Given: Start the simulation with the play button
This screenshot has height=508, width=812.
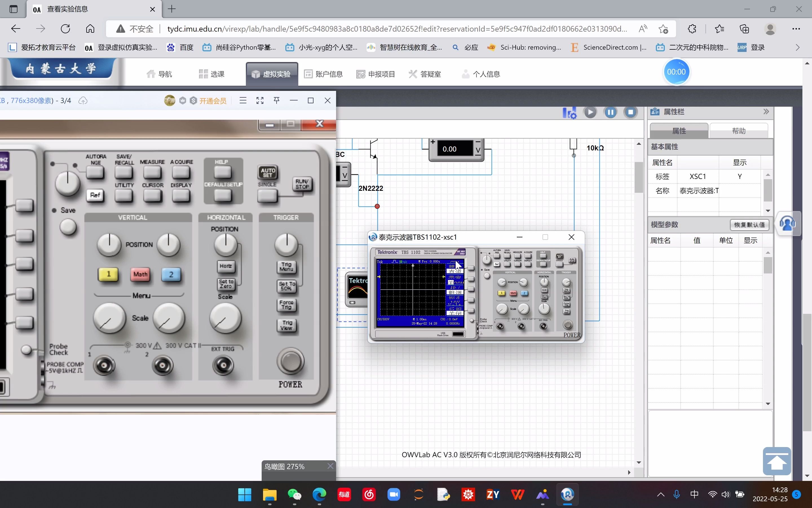Looking at the screenshot, I should tap(590, 112).
